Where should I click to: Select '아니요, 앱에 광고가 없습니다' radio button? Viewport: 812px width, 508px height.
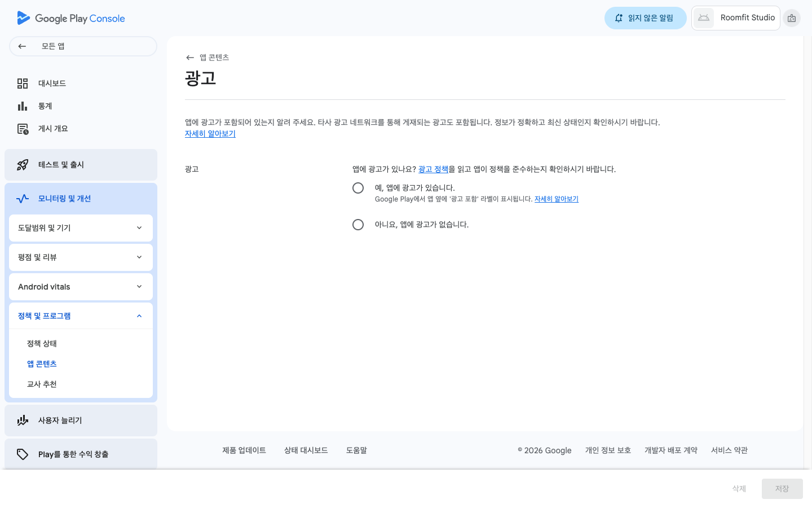358,225
